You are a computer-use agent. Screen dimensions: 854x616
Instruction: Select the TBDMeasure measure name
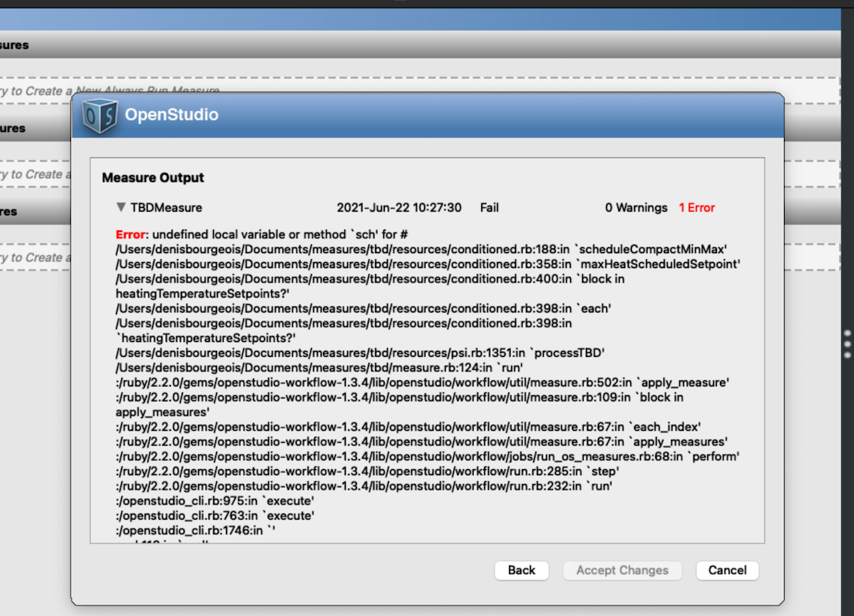click(x=167, y=208)
